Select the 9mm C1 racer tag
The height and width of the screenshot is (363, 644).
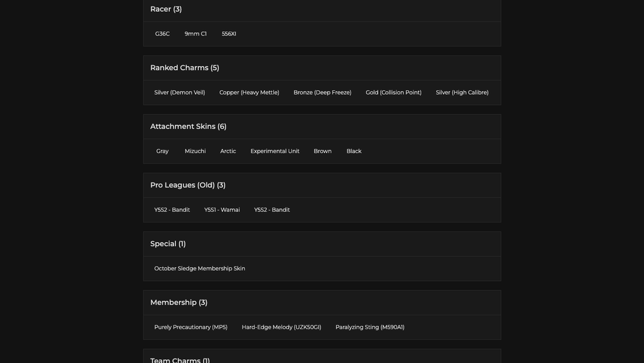[x=195, y=34]
